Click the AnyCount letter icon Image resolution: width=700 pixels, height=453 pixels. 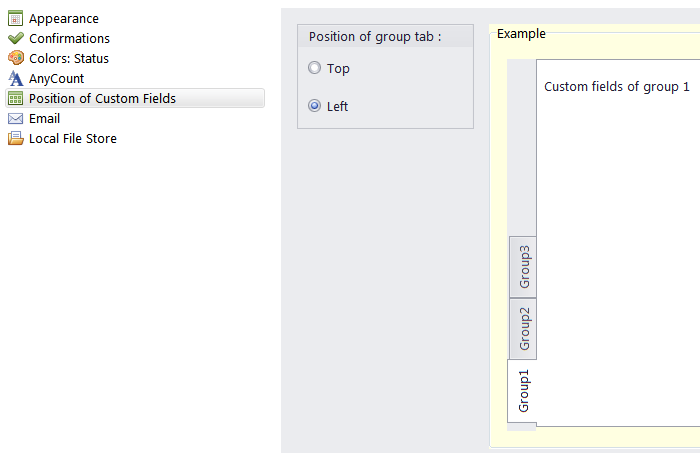(16, 78)
